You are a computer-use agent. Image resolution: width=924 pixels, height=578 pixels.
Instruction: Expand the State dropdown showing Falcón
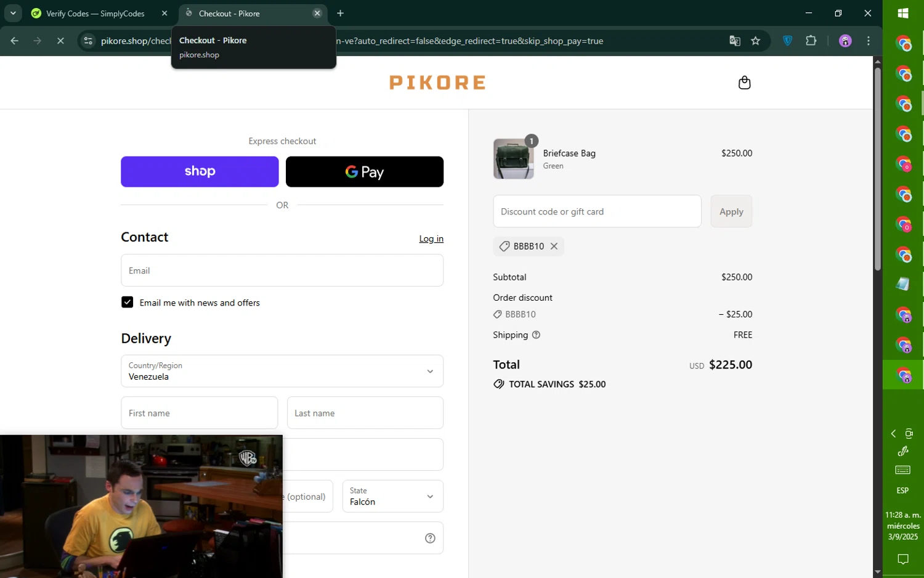click(x=393, y=496)
